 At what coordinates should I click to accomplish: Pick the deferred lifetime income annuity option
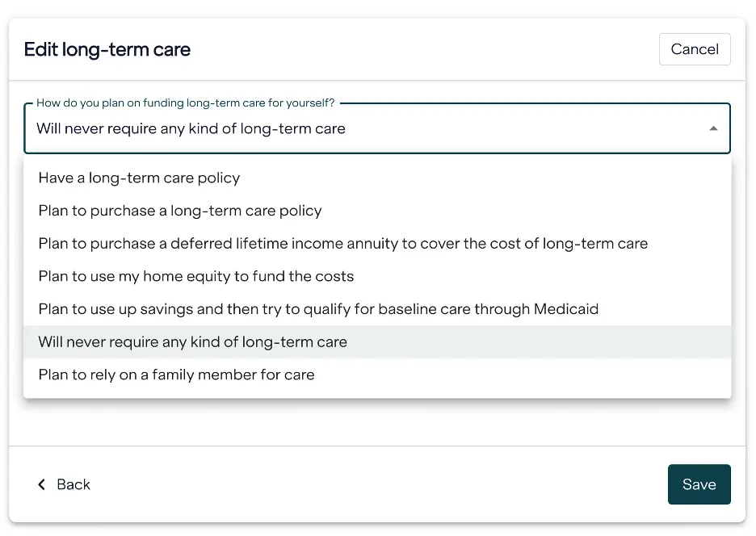(x=377, y=244)
